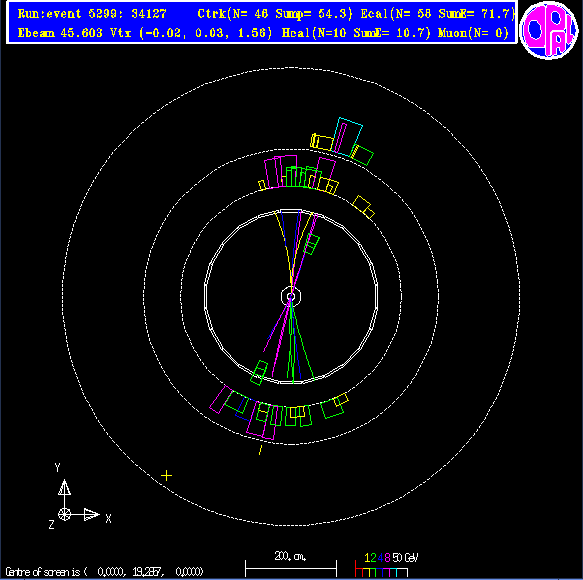
Task: Select the central beam pipe vertex circle
Action: [291, 296]
